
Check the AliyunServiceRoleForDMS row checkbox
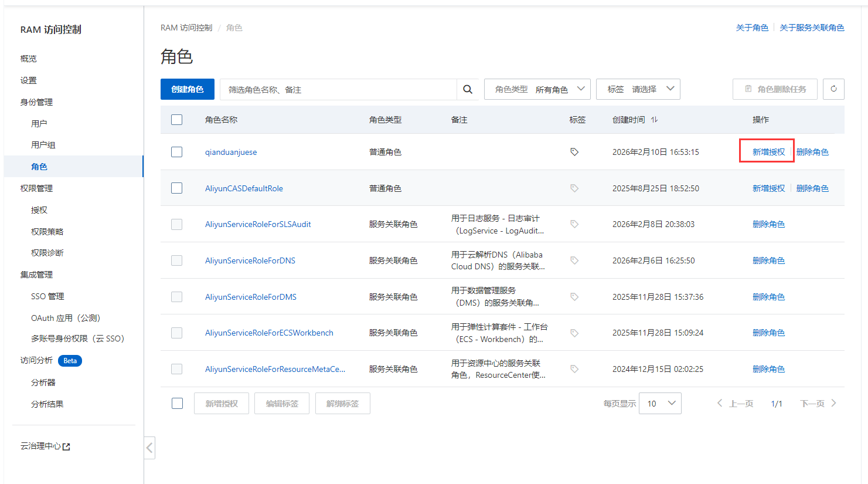pos(176,297)
